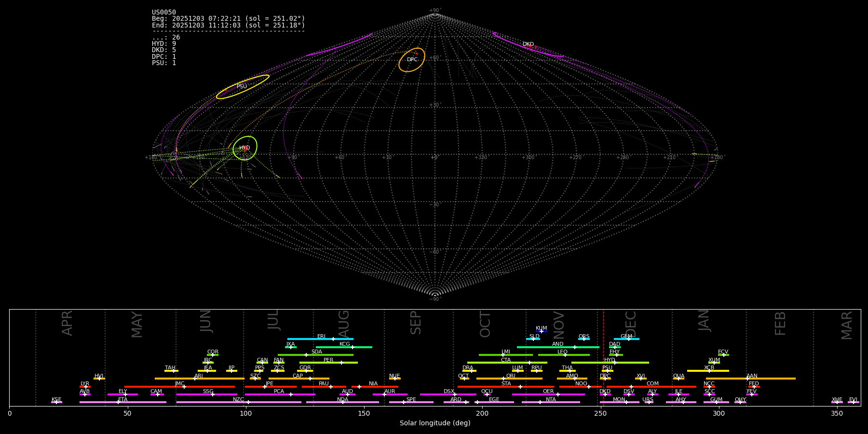Click the GEM shower peak marker

pyautogui.click(x=628, y=339)
